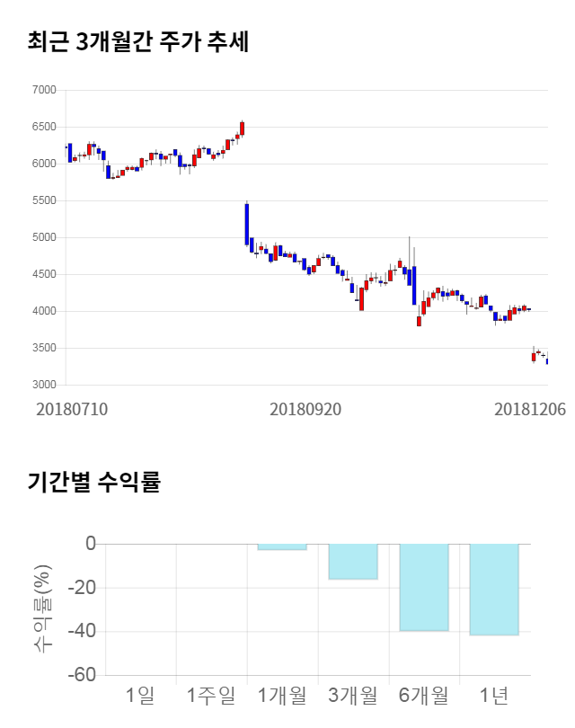
Task: Select the '1주일' period label
Action: 211,695
